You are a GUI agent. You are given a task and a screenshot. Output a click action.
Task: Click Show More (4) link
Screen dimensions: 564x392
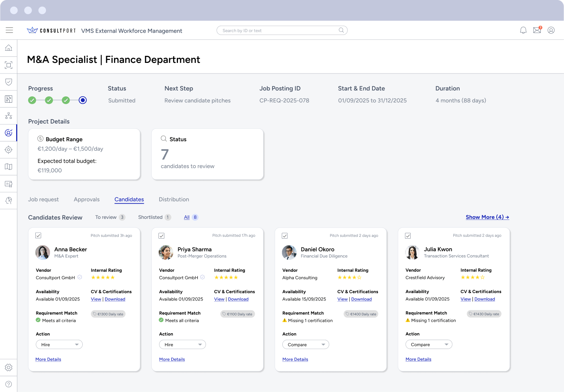(487, 217)
